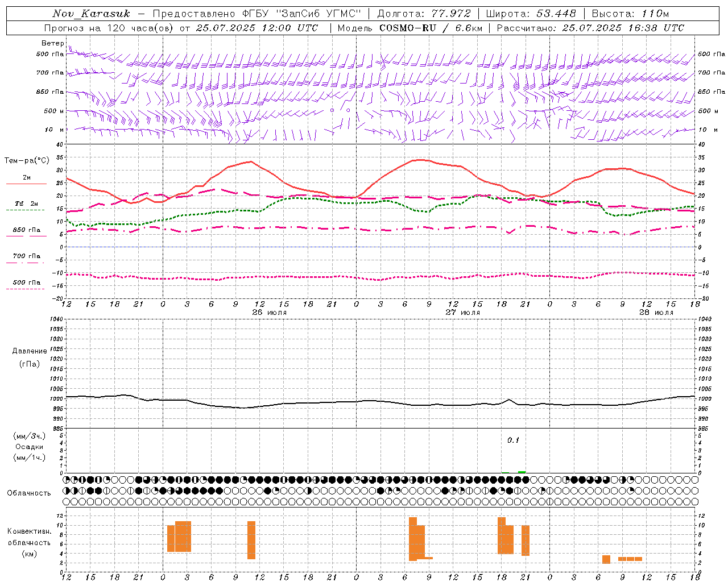Click the Td 2м dew point legend label

click(27, 203)
